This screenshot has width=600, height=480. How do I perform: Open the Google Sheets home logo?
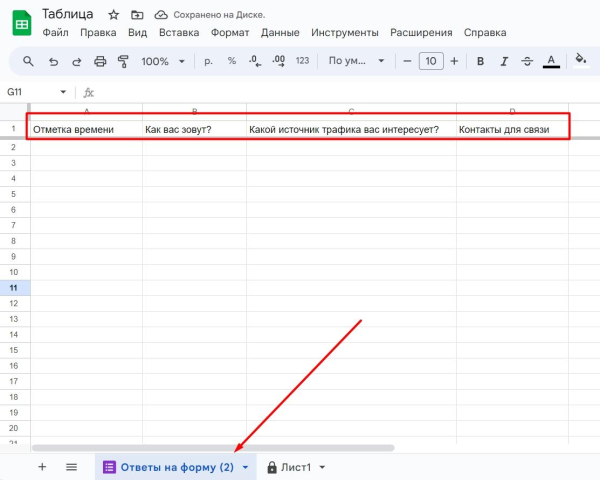[21, 23]
